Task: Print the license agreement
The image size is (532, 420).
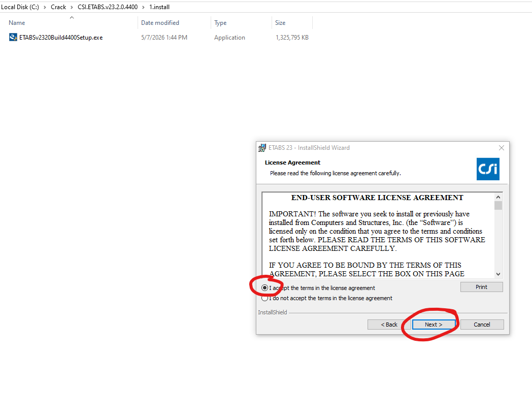Action: 481,287
